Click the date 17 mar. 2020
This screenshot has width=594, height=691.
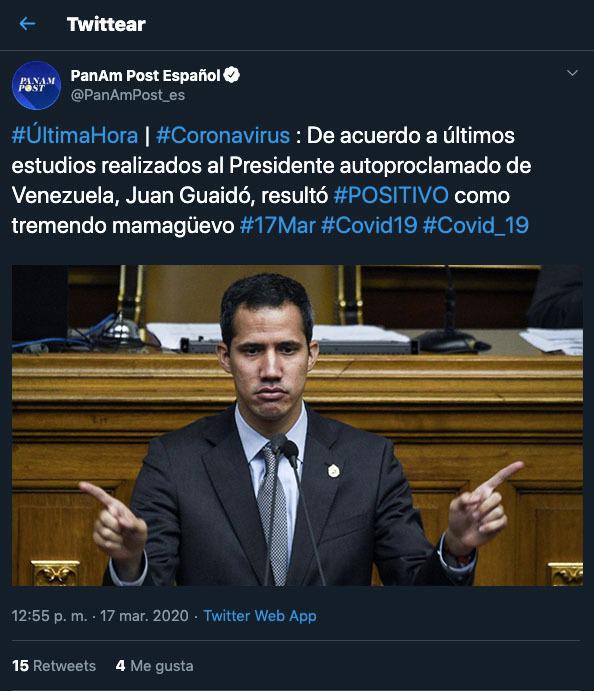[x=144, y=616]
